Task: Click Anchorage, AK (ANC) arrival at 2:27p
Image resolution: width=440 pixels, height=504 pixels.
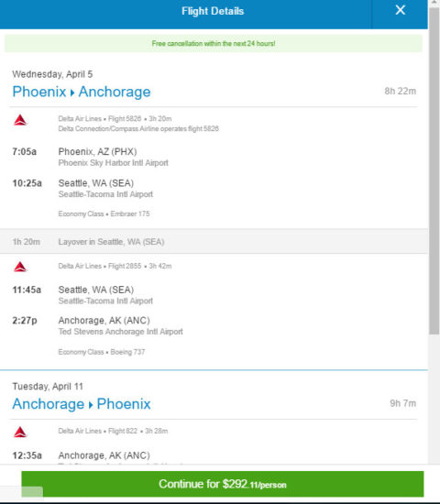Action: [104, 320]
